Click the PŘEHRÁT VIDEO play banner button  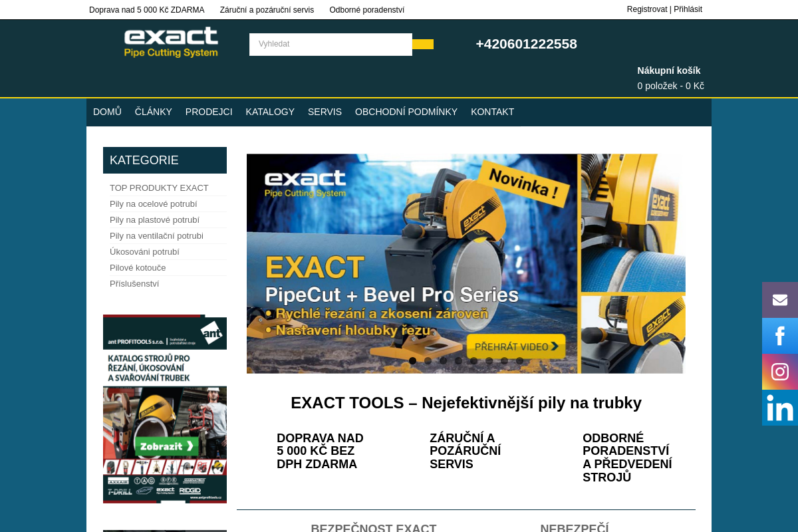(517, 346)
